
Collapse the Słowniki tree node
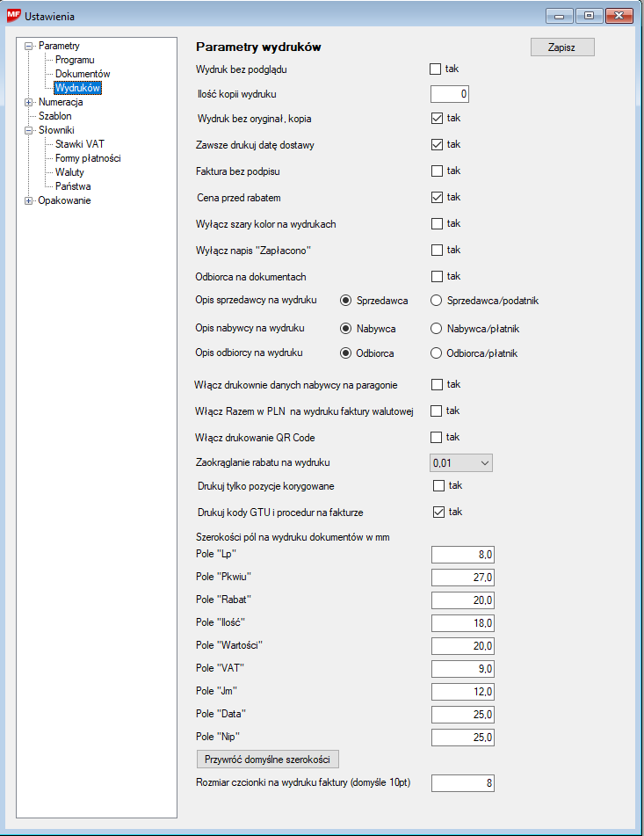[29, 130]
